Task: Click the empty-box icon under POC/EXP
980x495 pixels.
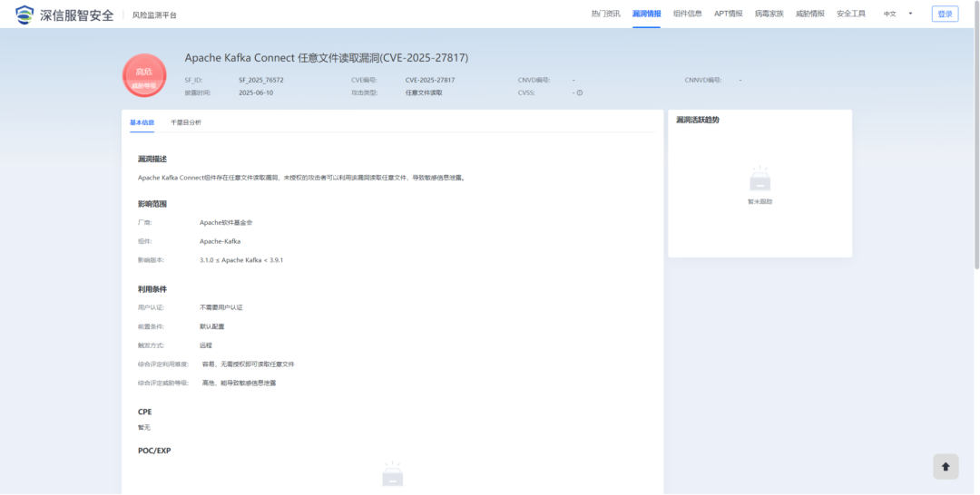Action: (x=393, y=474)
